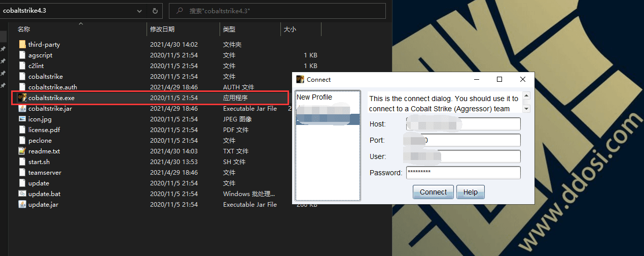Select the start.sh file name

(x=39, y=162)
